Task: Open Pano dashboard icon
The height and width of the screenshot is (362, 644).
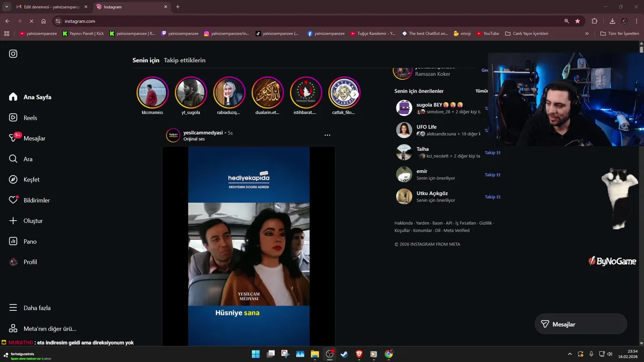Action: pos(13,241)
